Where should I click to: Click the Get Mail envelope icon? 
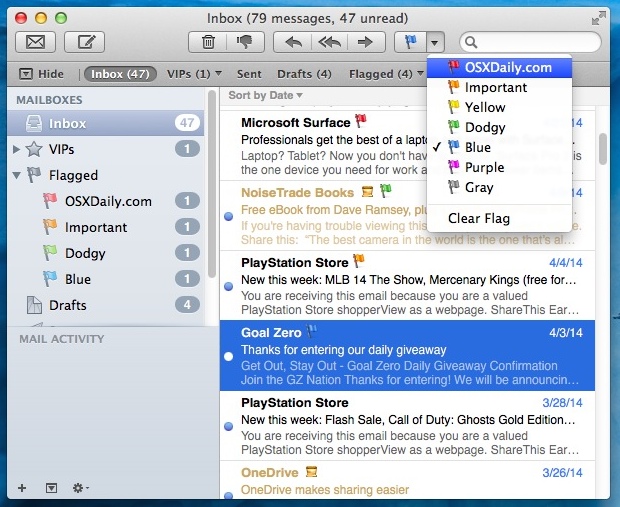tap(35, 42)
